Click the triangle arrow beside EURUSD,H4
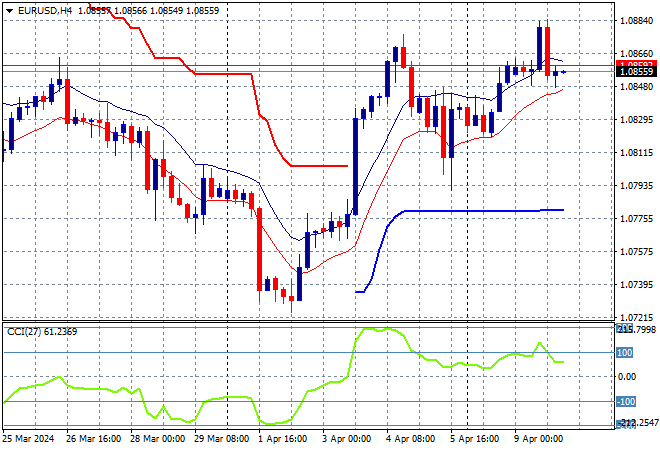 click(x=8, y=9)
